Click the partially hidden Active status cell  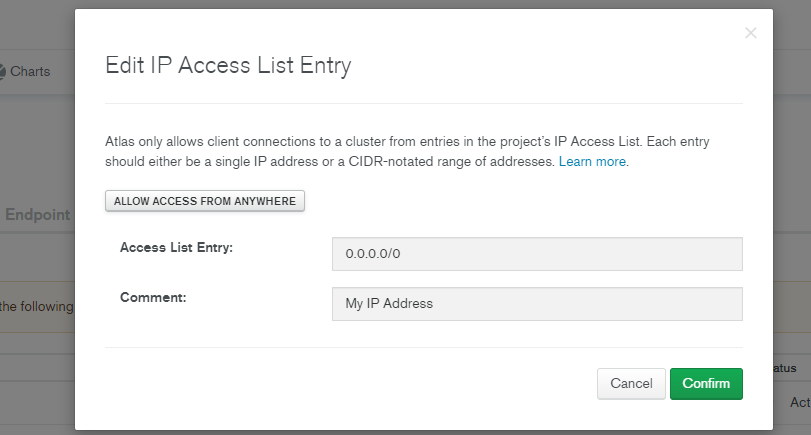click(800, 402)
